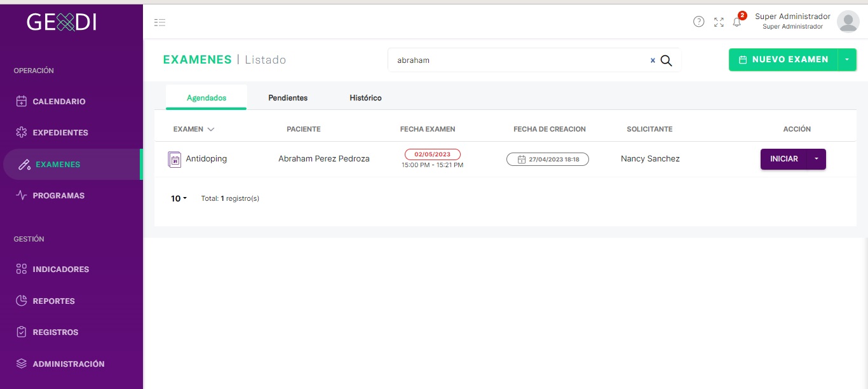Image resolution: width=868 pixels, height=389 pixels.
Task: Go to INDICADORES
Action: click(x=61, y=269)
